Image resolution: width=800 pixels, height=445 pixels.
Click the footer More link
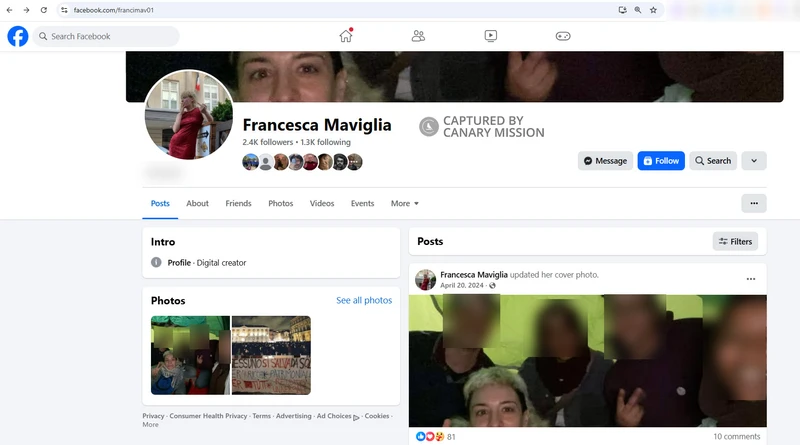(x=150, y=425)
